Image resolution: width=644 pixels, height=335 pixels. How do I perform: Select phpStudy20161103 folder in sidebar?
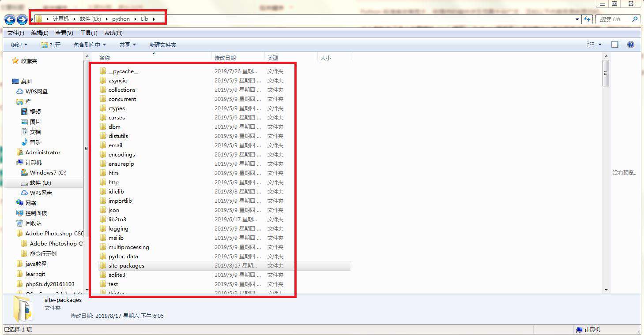50,284
